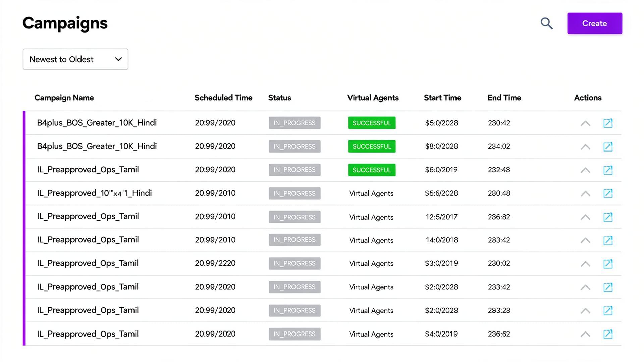This screenshot has width=644, height=362.
Task: Open details of first B4plus_BOS_Greater_10K_Hindi campaign
Action: click(x=608, y=123)
